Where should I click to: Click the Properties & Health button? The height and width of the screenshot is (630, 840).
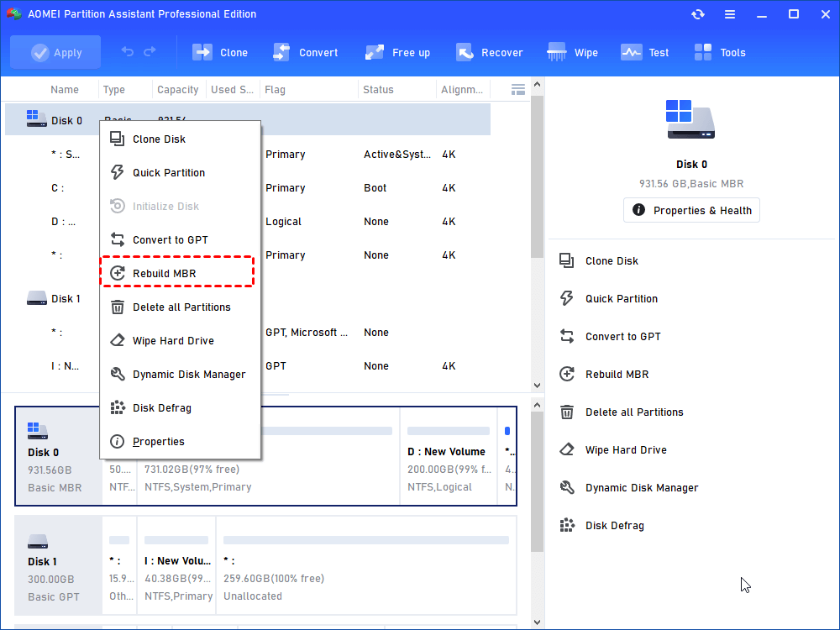pyautogui.click(x=691, y=210)
